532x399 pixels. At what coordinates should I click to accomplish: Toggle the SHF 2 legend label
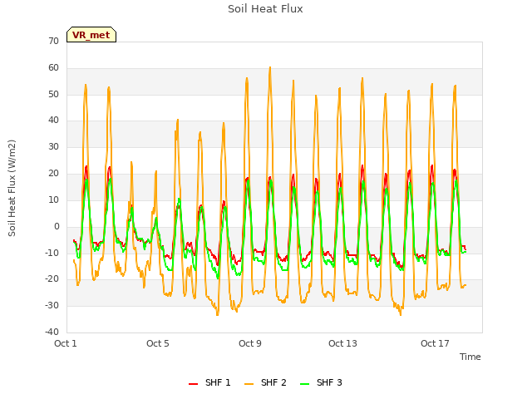[273, 382]
